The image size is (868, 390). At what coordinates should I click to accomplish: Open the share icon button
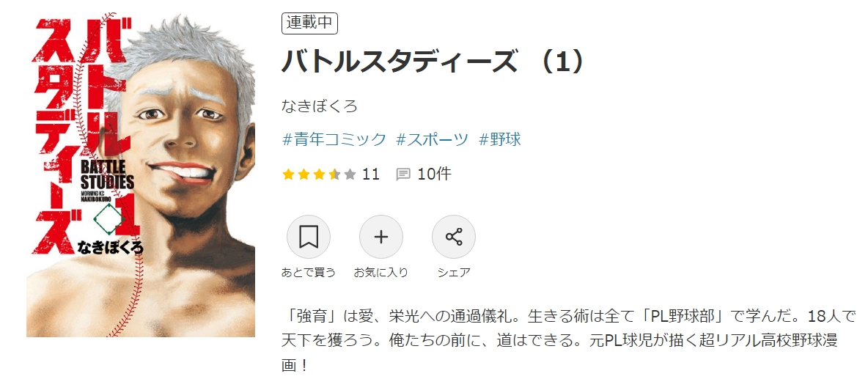coord(453,237)
